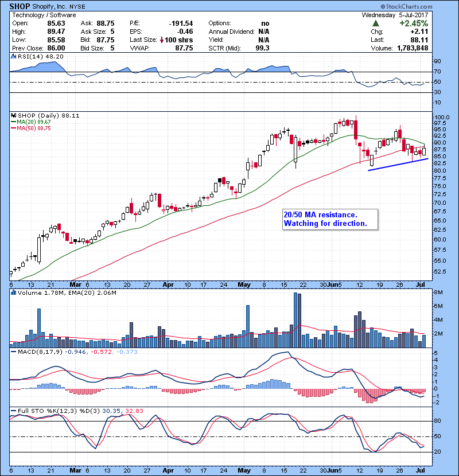
Task: Click the High price value 89.47
Action: pyautogui.click(x=56, y=32)
